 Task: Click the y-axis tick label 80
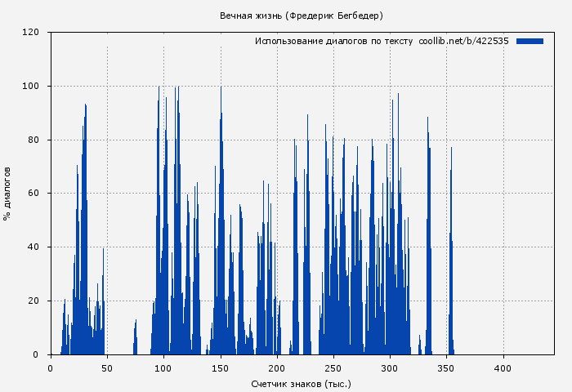(x=34, y=140)
